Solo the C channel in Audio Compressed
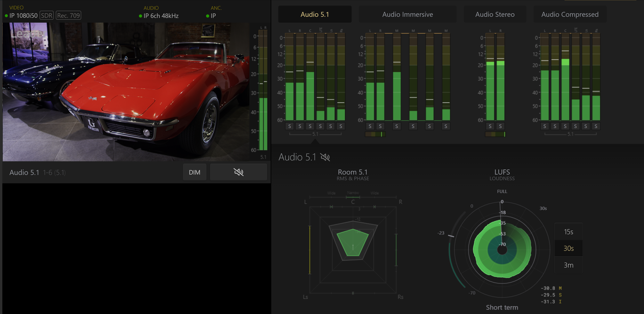The width and height of the screenshot is (644, 314). click(565, 126)
